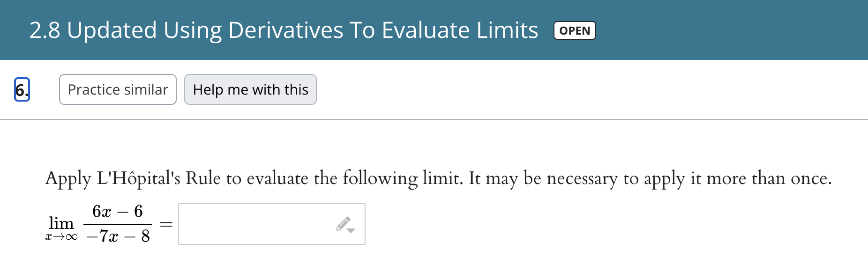This screenshot has width=868, height=280.
Task: Select the highlighted question 6 marker
Action: click(x=22, y=89)
